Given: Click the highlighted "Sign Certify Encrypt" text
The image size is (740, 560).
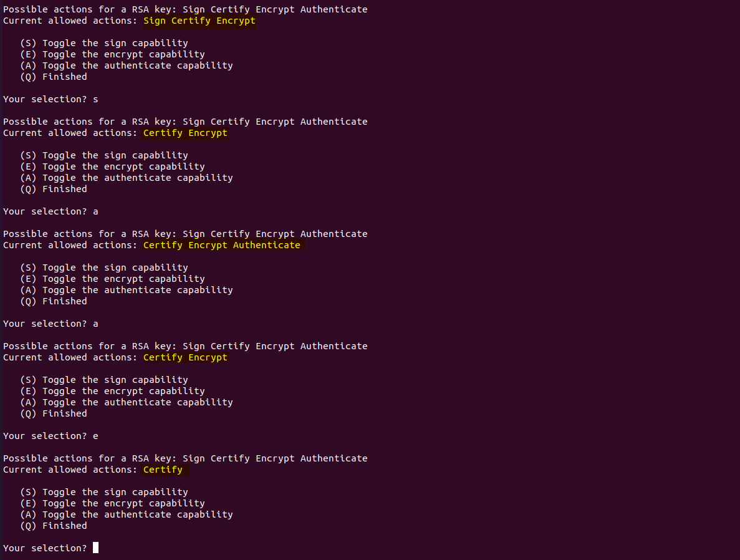Looking at the screenshot, I should pyautogui.click(x=199, y=21).
